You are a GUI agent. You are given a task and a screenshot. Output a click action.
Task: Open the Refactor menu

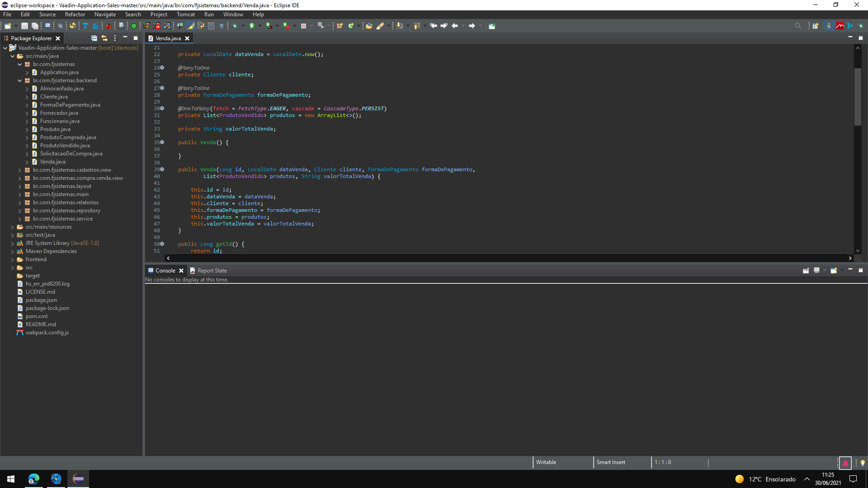[75, 14]
